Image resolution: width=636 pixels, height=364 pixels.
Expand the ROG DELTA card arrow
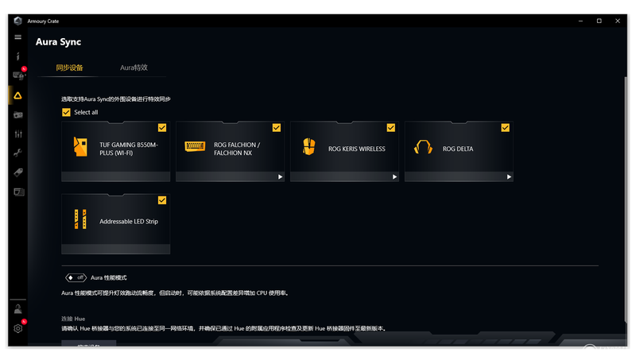coord(509,176)
